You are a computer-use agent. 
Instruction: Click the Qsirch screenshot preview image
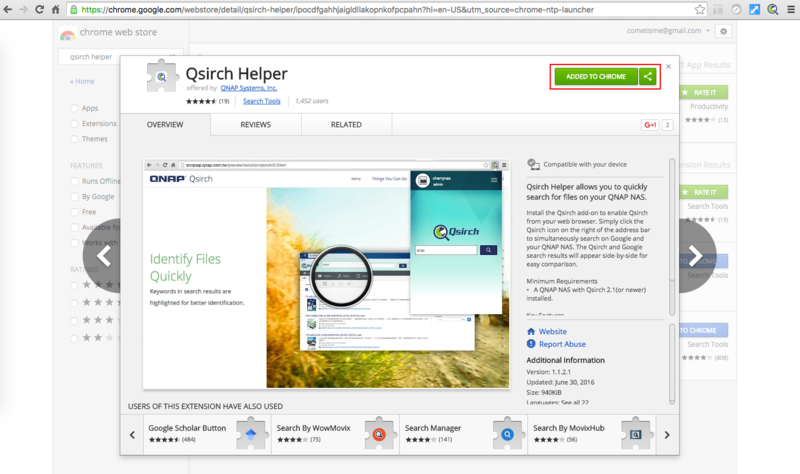(326, 275)
